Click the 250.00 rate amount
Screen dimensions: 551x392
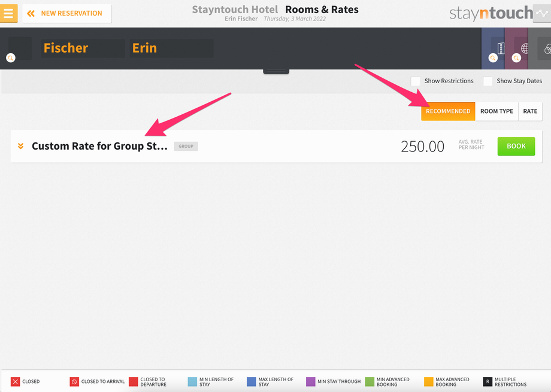coord(422,147)
